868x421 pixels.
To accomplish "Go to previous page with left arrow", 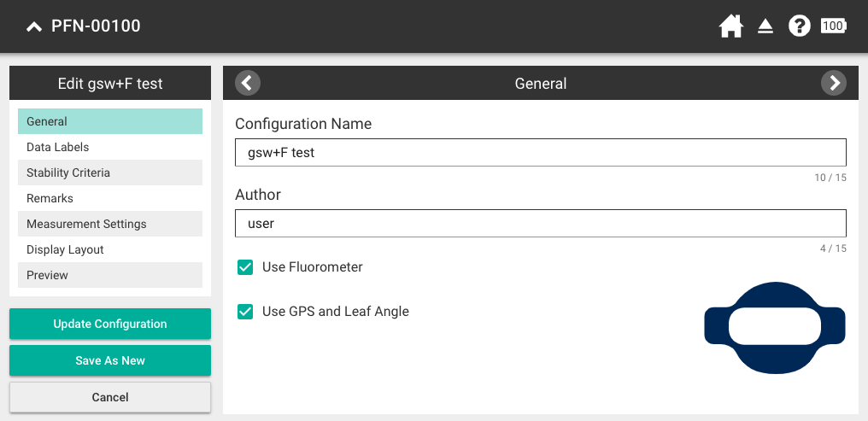I will pyautogui.click(x=248, y=83).
